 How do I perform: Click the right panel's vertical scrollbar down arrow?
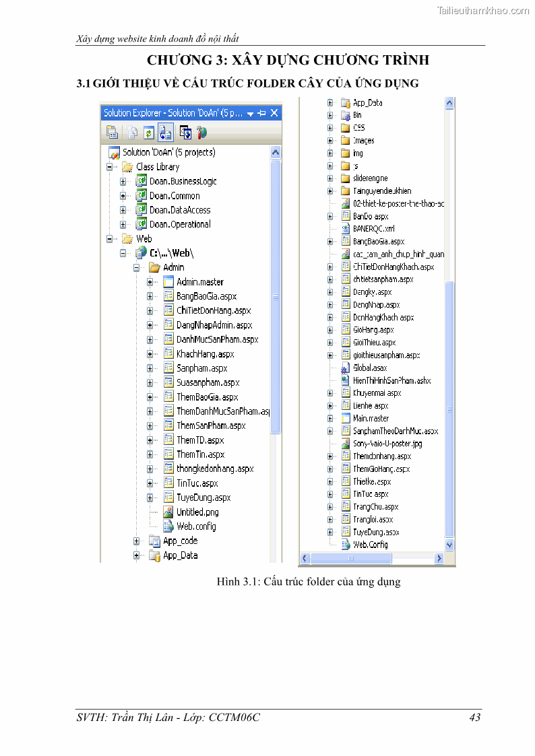click(449, 545)
